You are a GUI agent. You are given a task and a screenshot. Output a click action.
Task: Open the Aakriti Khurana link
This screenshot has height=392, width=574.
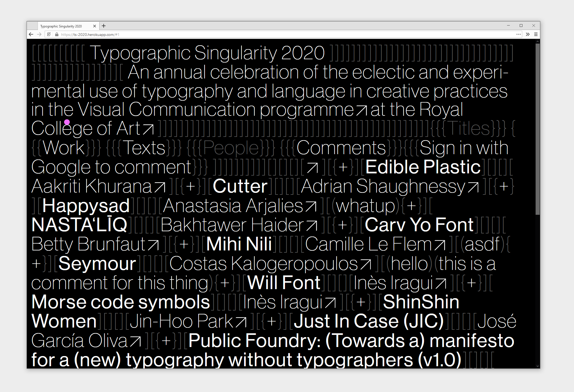pyautogui.click(x=92, y=187)
